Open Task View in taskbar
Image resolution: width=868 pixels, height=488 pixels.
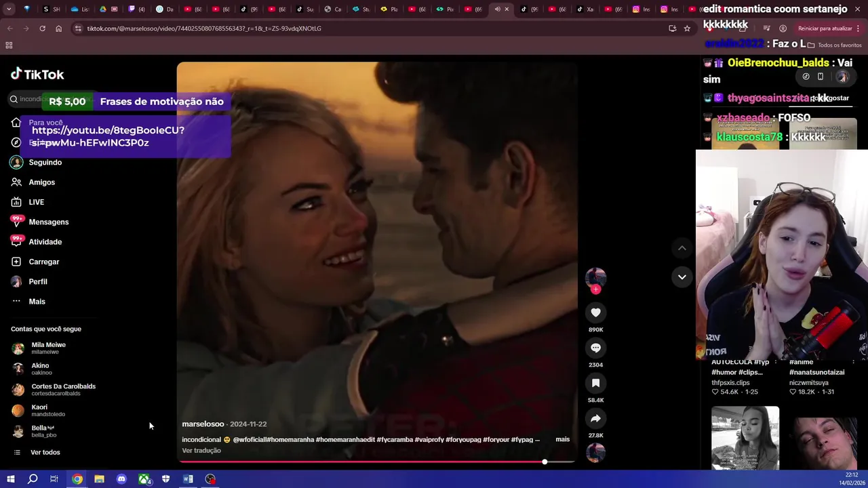pos(54,479)
